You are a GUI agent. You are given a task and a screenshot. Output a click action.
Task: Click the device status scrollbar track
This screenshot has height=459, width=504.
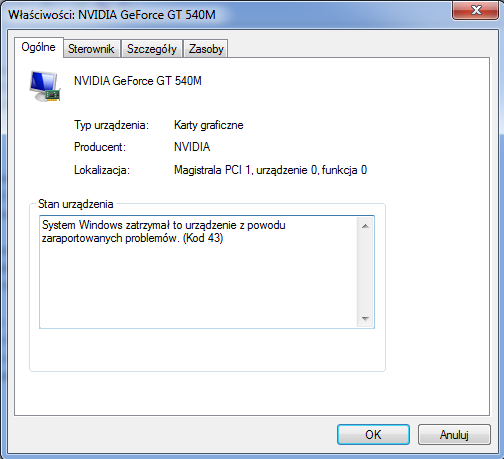365,272
